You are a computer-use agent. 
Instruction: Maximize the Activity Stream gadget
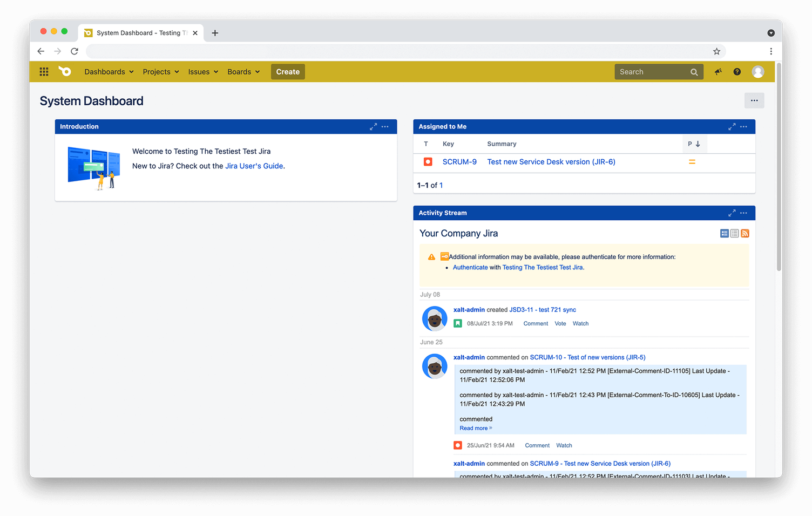732,213
